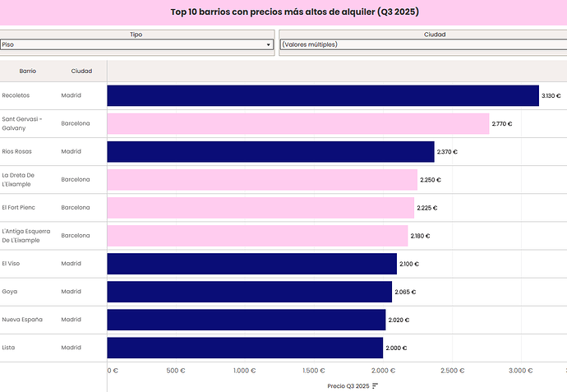This screenshot has height=392, width=567.
Task: Click the Goya row label
Action: (10, 292)
